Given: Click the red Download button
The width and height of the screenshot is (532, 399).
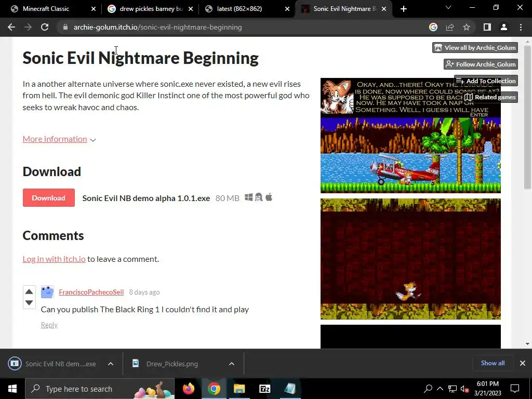Looking at the screenshot, I should (48, 198).
